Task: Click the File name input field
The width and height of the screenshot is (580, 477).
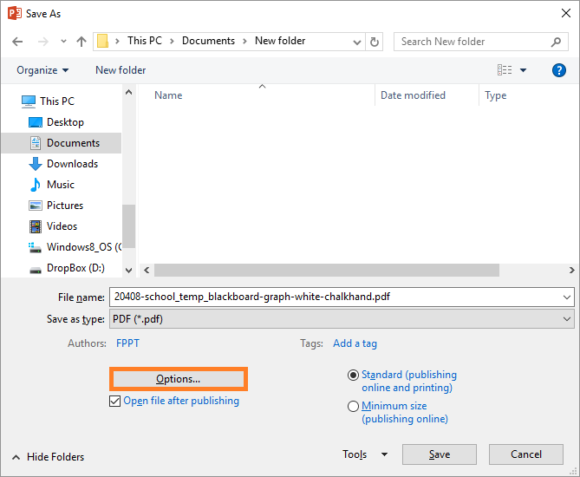Action: 337,297
